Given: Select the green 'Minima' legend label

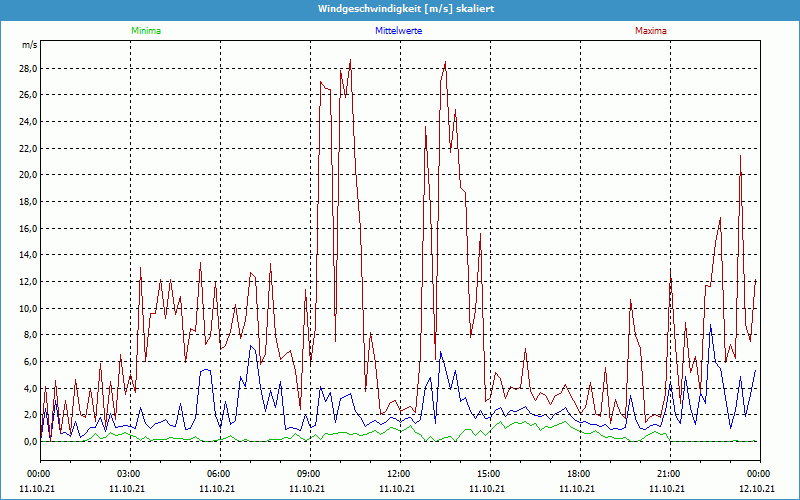Looking at the screenshot, I should (x=146, y=31).
